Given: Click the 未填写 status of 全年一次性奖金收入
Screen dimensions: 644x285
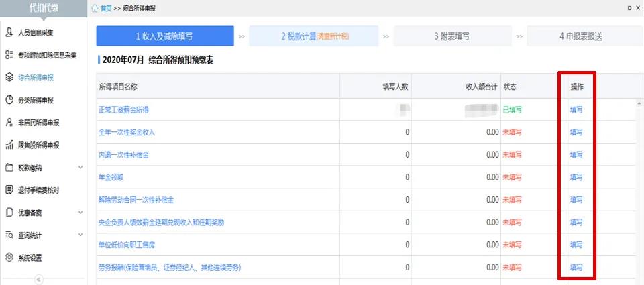Looking at the screenshot, I should pos(512,133).
